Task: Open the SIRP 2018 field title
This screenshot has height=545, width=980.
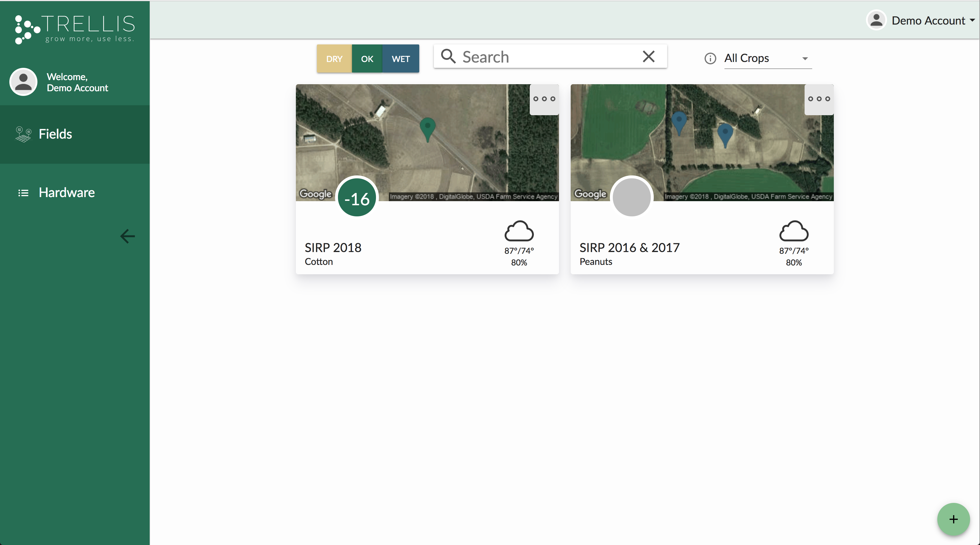Action: [x=333, y=247]
